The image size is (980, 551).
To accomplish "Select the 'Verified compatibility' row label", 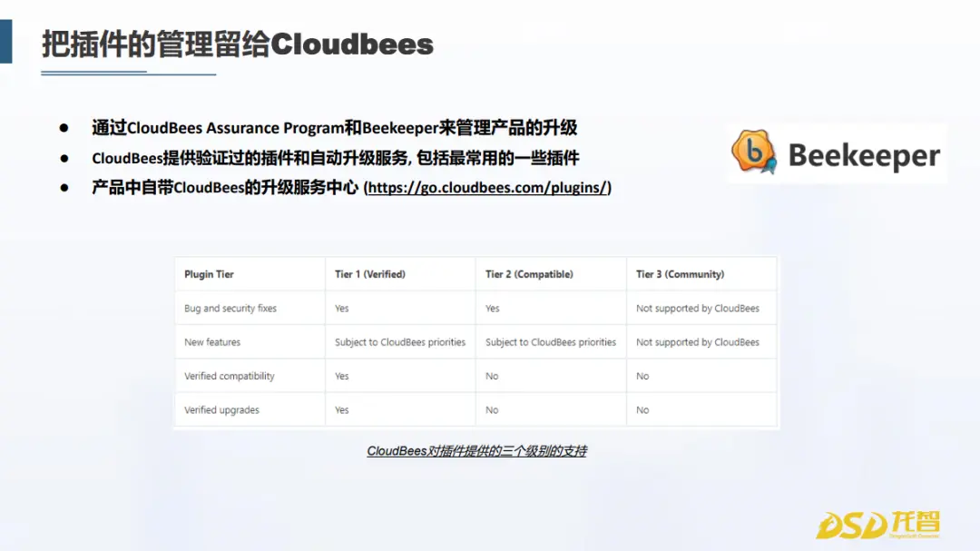I will pos(230,376).
